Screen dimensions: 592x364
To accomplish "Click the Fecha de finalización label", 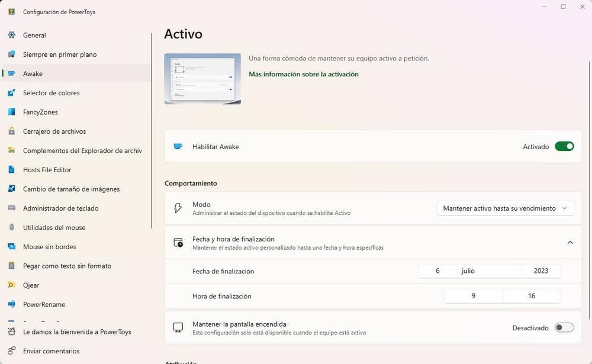I will pyautogui.click(x=223, y=271).
